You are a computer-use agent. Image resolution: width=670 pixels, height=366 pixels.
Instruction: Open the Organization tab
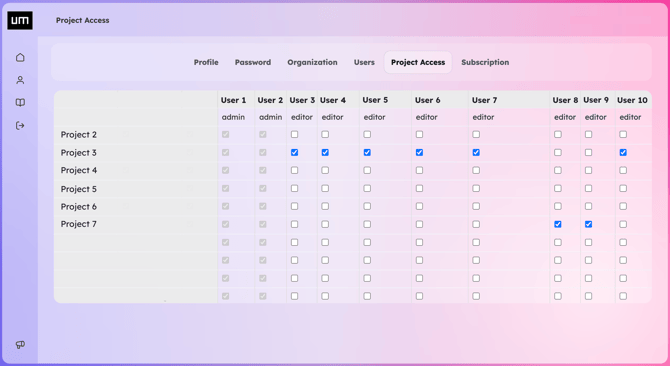click(x=312, y=62)
